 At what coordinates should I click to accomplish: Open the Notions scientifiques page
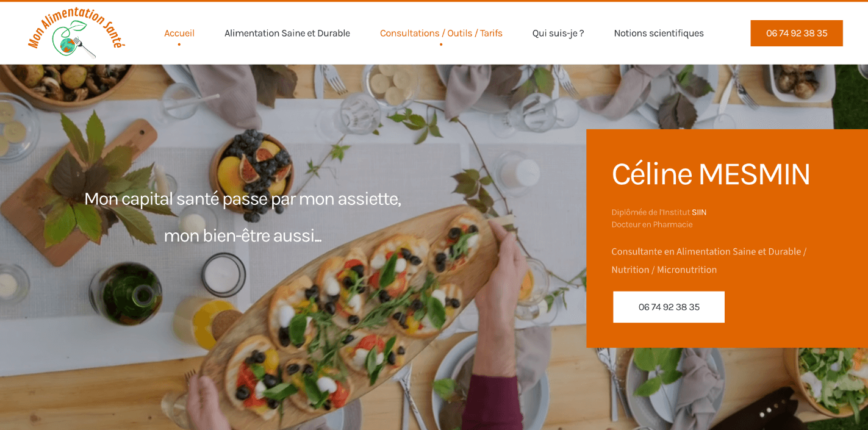tap(659, 33)
